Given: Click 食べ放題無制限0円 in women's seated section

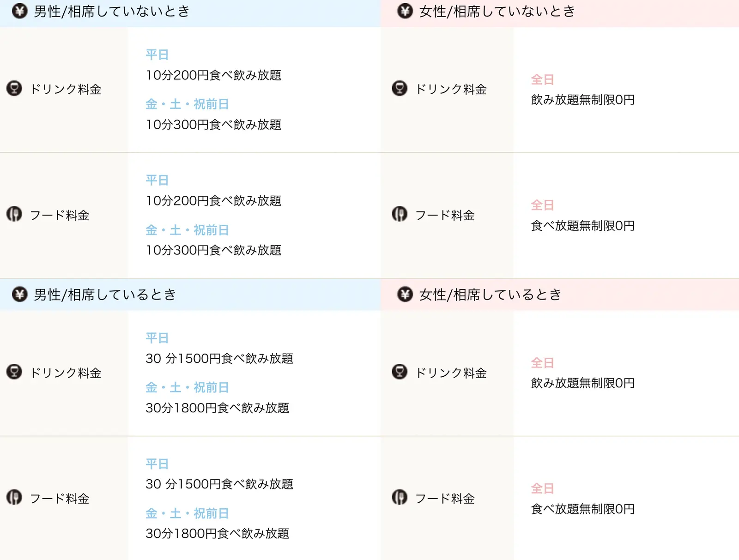Looking at the screenshot, I should pos(583,509).
